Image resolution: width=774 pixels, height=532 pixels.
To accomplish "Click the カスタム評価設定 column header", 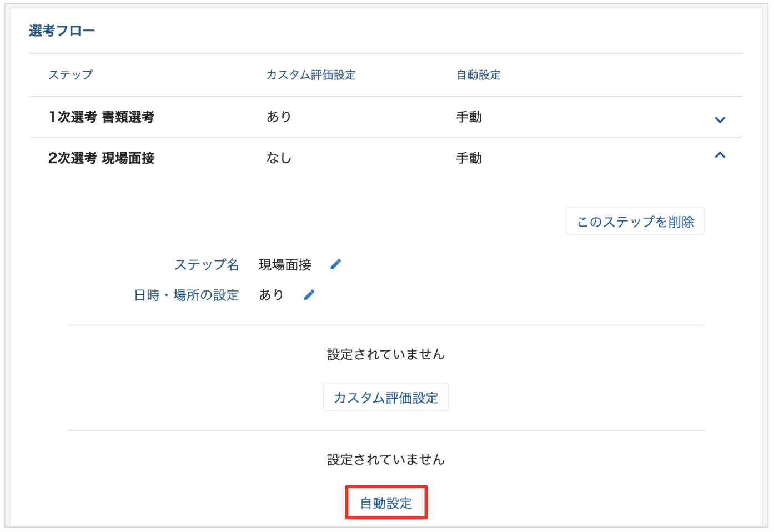I will (311, 75).
